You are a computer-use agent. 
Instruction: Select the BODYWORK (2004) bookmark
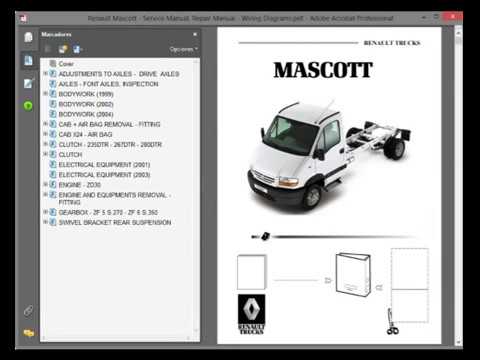pos(86,114)
